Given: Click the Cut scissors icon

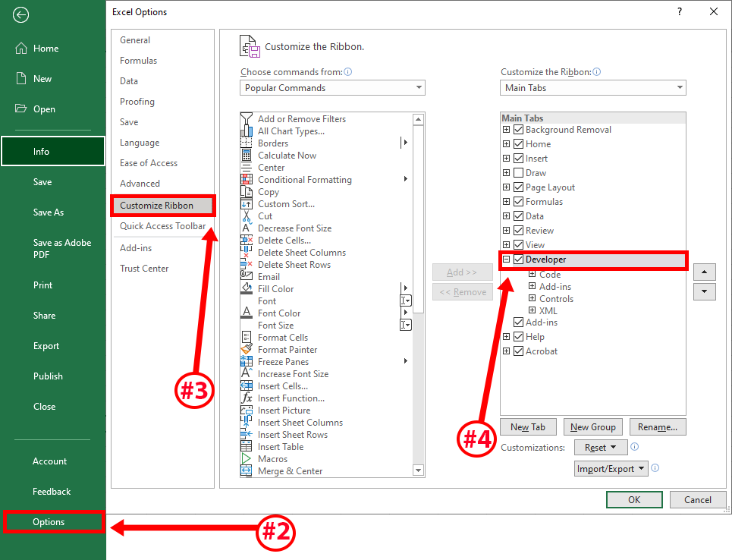Looking at the screenshot, I should pos(247,216).
